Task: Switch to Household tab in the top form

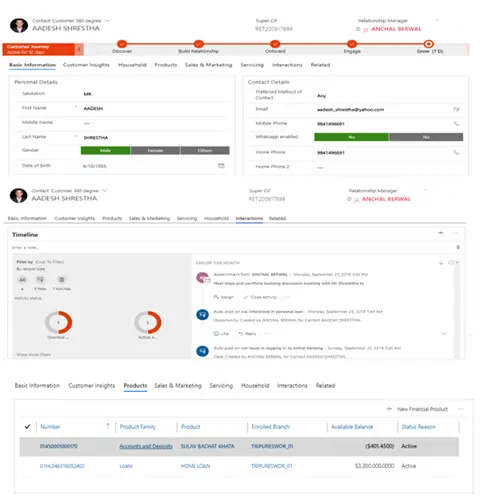Action: pos(132,65)
